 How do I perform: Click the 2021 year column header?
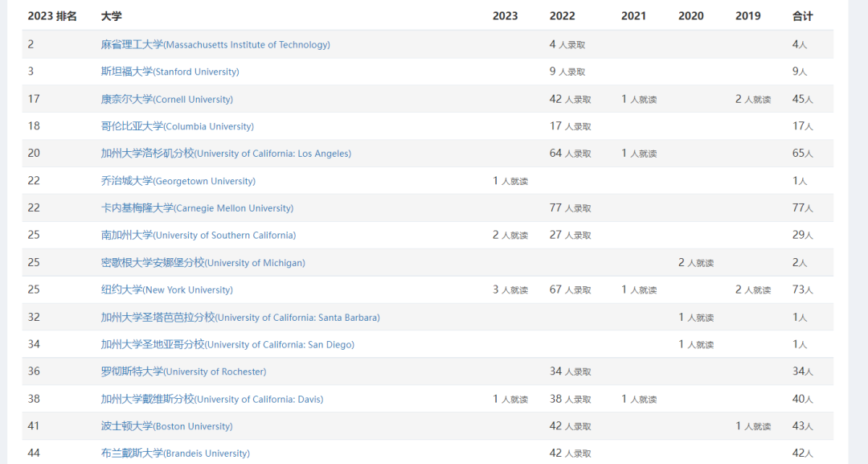coord(633,16)
